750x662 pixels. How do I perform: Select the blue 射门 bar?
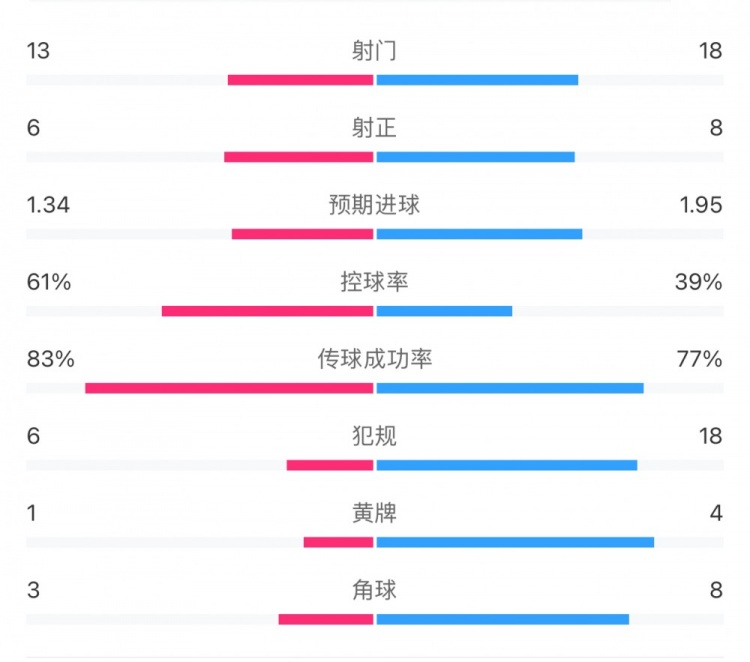click(477, 80)
